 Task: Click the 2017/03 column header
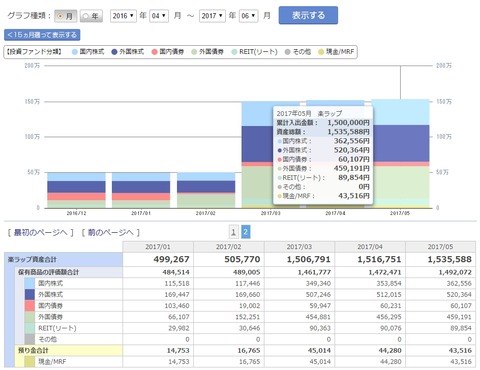tap(299, 247)
